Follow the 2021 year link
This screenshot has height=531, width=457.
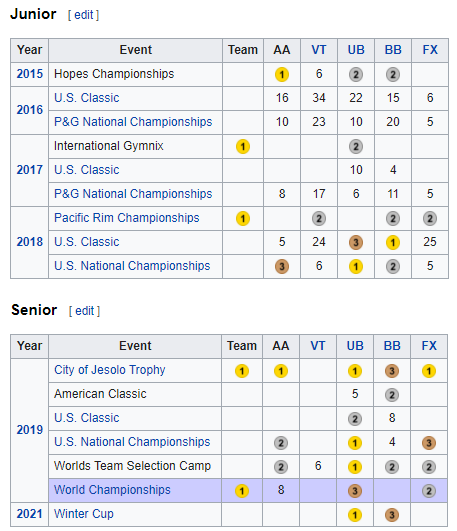click(30, 514)
